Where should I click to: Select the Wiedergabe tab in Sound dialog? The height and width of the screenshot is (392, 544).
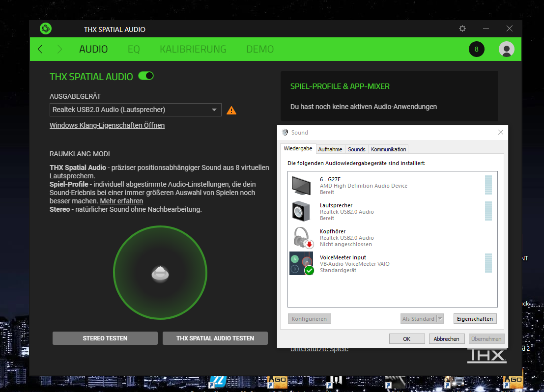coord(298,148)
